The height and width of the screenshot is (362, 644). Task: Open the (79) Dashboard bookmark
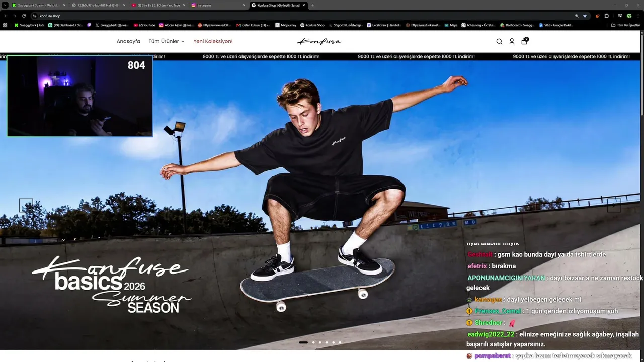(65, 25)
